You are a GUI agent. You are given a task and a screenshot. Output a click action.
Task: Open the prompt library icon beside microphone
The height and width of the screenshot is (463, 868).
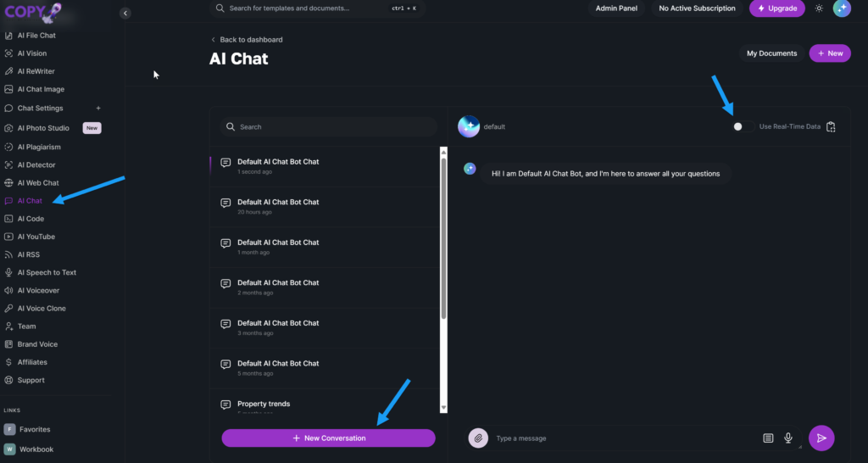(768, 438)
